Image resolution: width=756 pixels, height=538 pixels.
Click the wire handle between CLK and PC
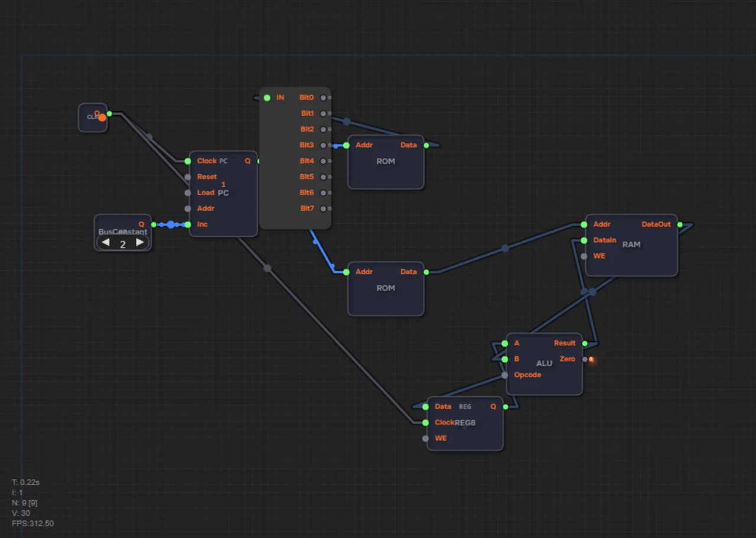tap(149, 137)
